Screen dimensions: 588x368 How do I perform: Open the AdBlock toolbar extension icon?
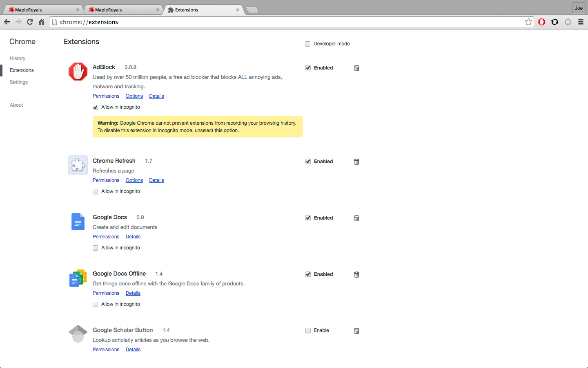pyautogui.click(x=542, y=22)
